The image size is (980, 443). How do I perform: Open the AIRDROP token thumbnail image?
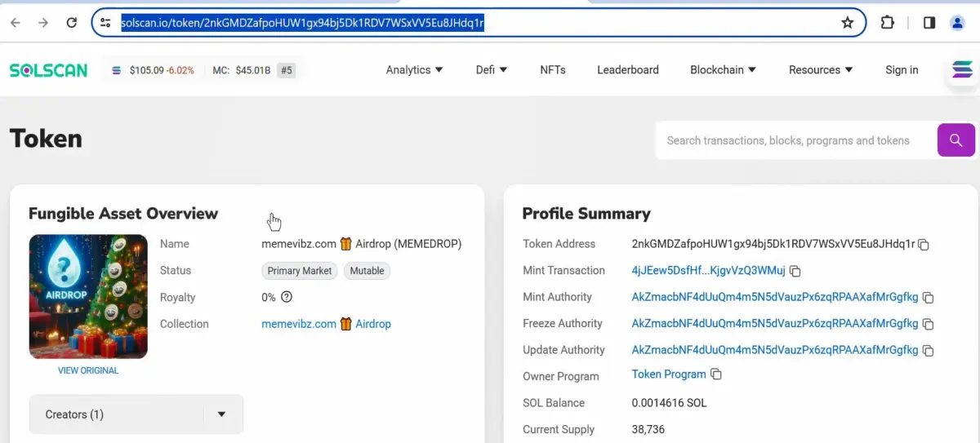pos(88,297)
